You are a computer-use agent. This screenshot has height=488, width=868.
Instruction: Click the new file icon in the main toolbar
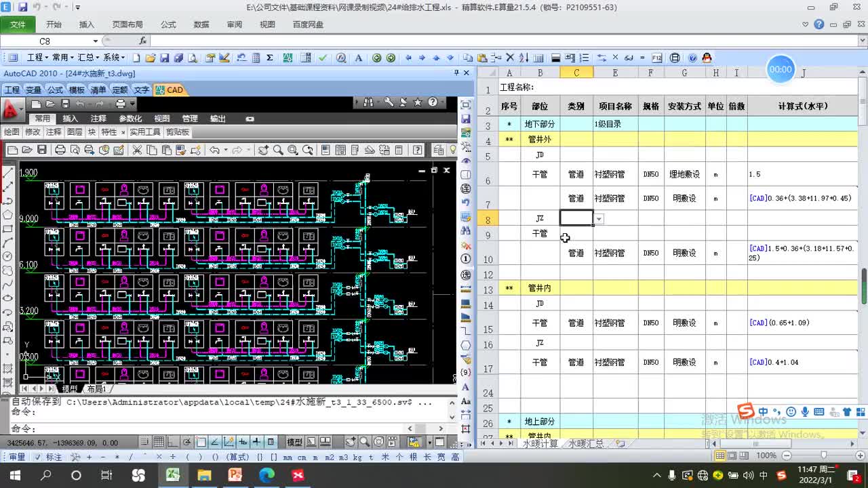[136, 58]
